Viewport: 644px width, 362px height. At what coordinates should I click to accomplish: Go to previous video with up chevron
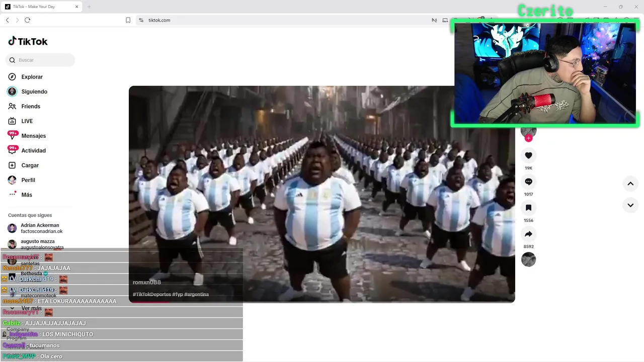(630, 184)
